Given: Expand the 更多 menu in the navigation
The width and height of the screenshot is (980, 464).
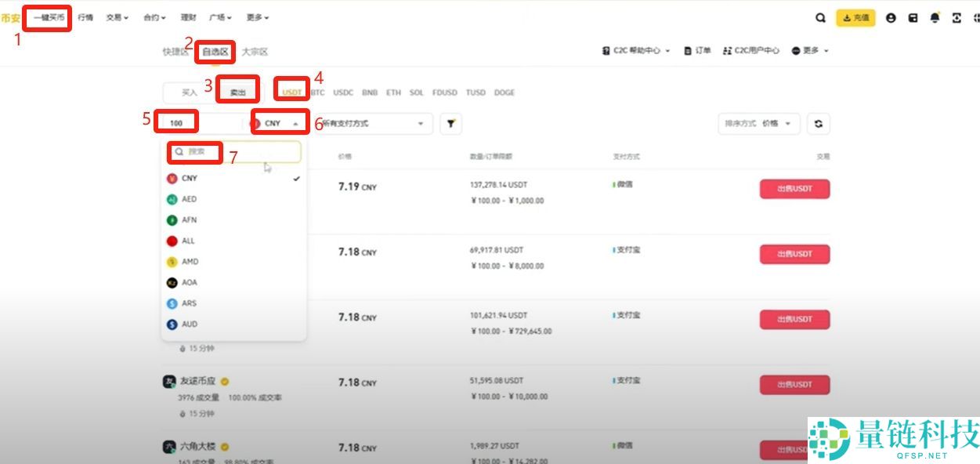Looking at the screenshot, I should pos(257,16).
